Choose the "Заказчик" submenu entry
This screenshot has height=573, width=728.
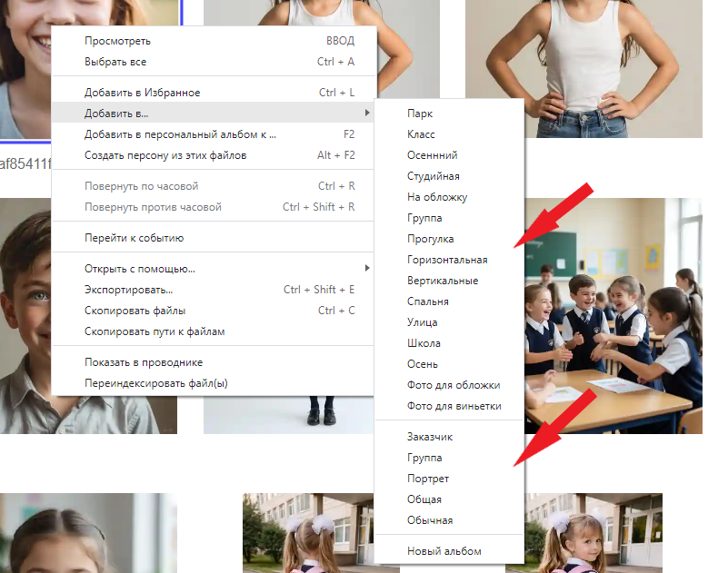pos(430,437)
